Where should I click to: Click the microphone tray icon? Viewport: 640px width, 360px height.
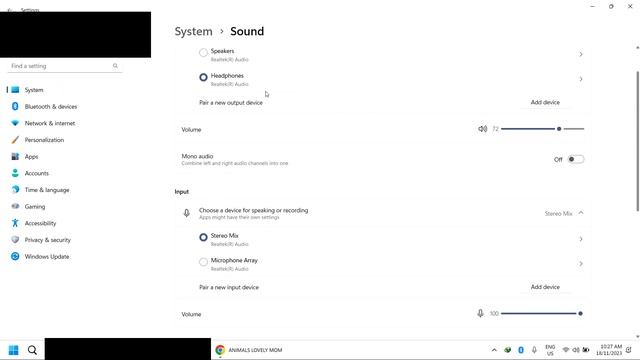coord(534,350)
